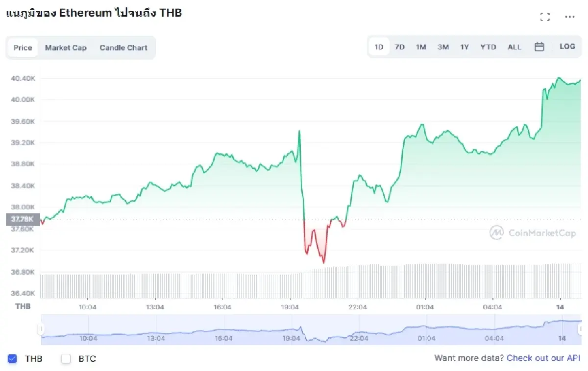Image resolution: width=588 pixels, height=371 pixels.
Task: Select the 1D time range
Action: [x=378, y=46]
